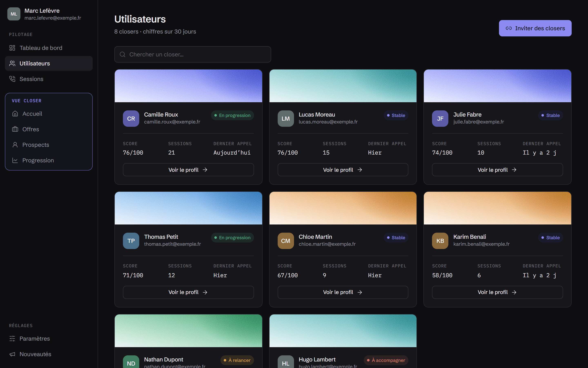
Task: View Chloe Martin's profile
Action: (x=343, y=292)
